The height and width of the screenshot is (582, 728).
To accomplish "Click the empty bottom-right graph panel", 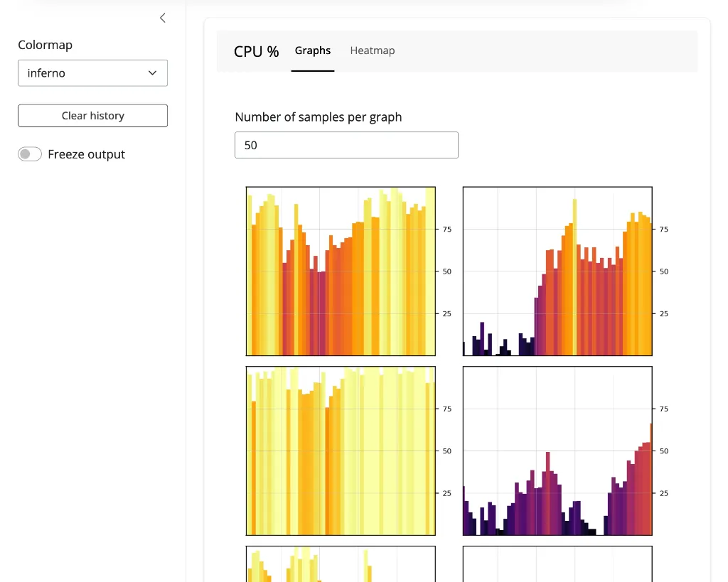I will [x=557, y=564].
